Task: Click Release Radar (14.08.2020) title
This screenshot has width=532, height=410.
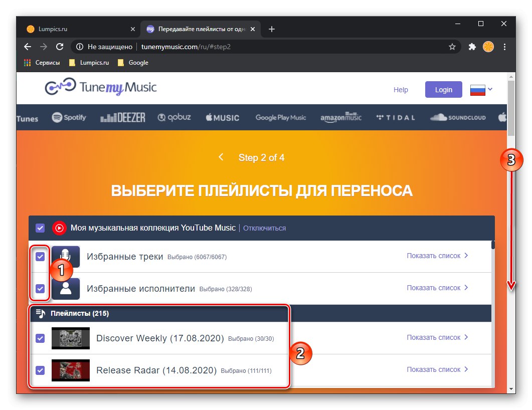Action: 156,370
